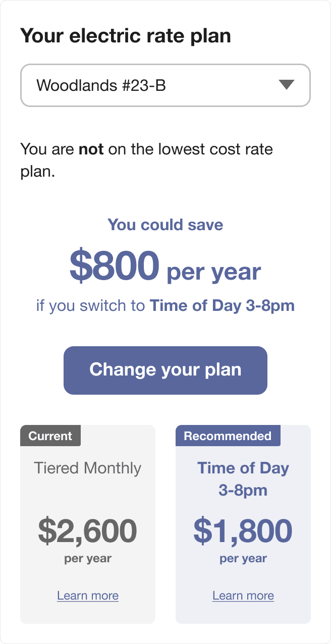This screenshot has width=331, height=644.
Task: Click the Time of Day 3-8pm card title
Action: [x=243, y=478]
